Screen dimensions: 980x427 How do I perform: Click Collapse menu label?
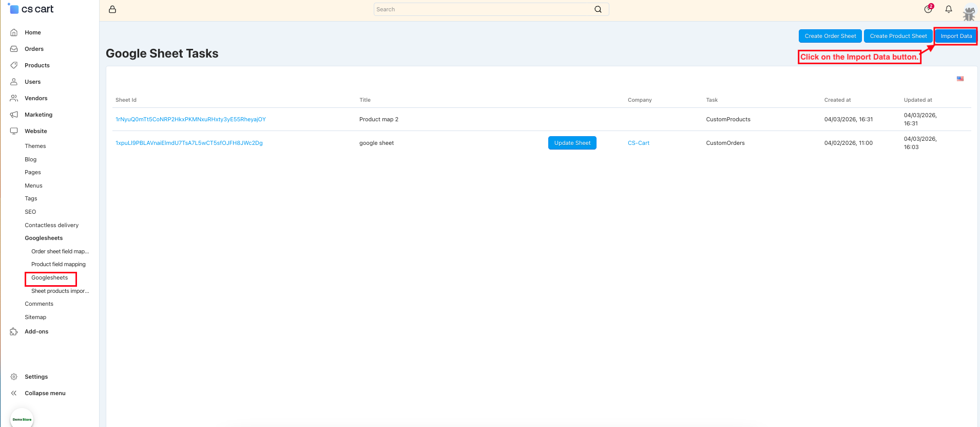[45, 393]
